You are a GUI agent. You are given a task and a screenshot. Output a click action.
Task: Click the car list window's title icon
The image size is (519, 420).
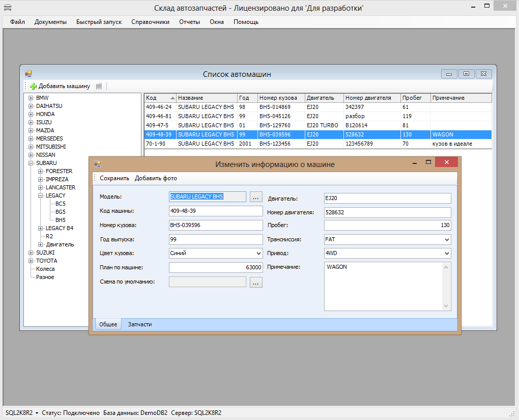[28, 74]
